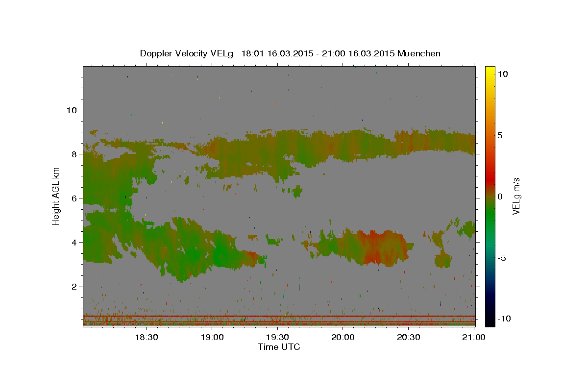Click the "Muenchen" location in the title
This screenshot has height=392, width=588.
click(x=419, y=53)
